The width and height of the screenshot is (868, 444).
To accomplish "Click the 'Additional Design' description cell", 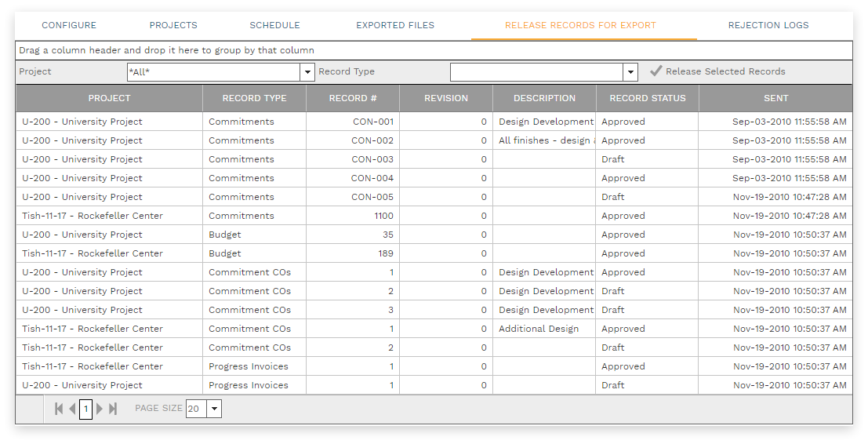I will click(x=544, y=329).
